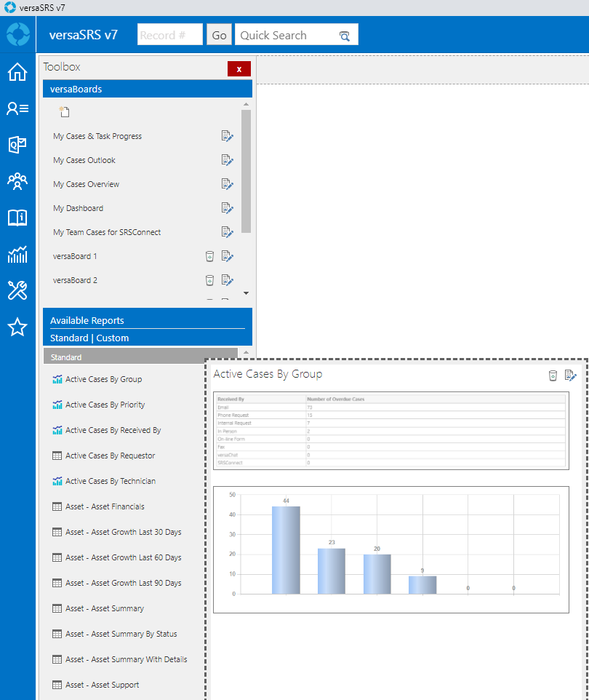Delete versaBoard 2 with the trash icon
Screen dimensions: 589x700
pyautogui.click(x=209, y=280)
